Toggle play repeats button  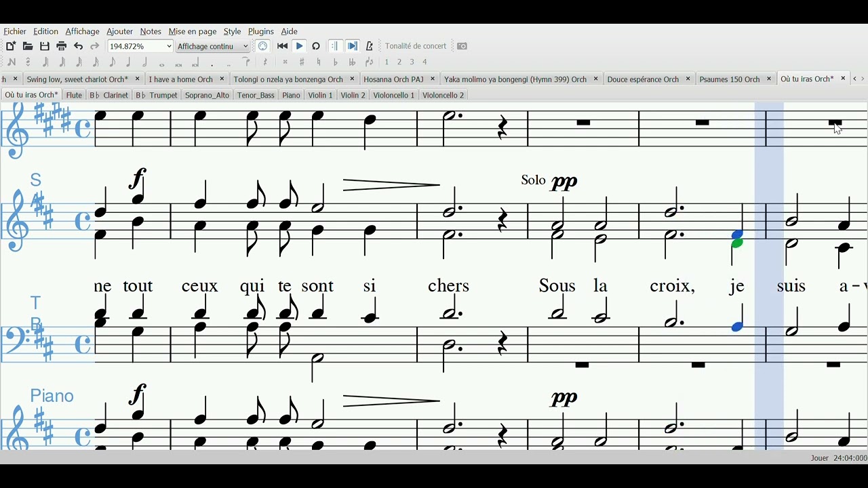[x=335, y=46]
